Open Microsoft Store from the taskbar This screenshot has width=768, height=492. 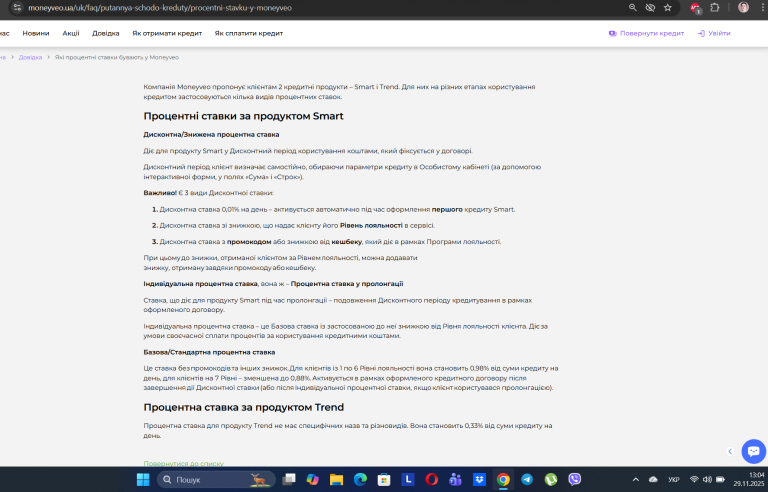[384, 479]
